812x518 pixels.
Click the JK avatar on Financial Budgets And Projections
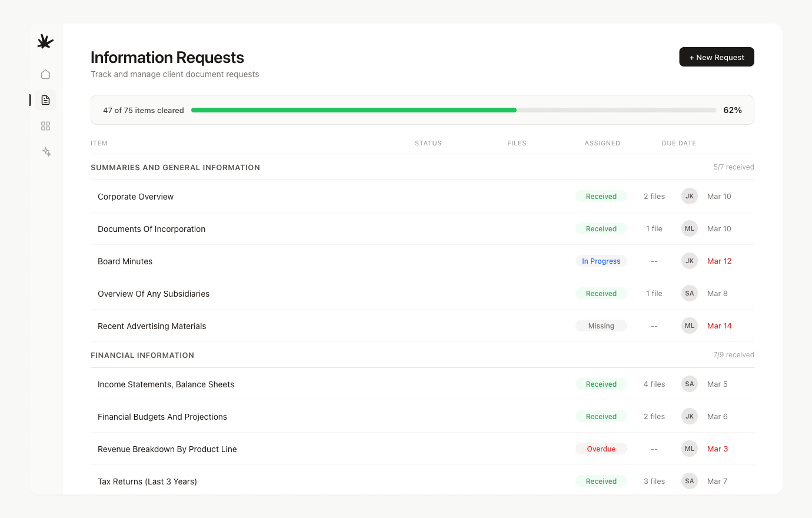689,416
